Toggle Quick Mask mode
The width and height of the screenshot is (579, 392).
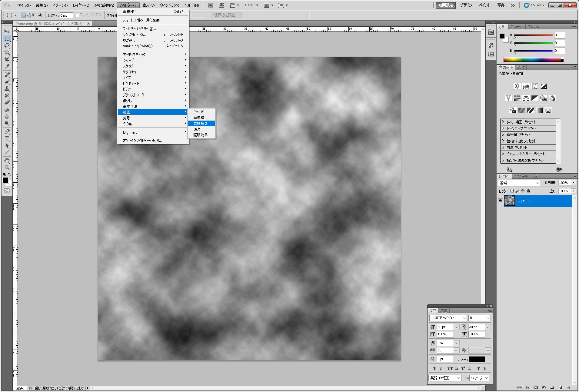pos(7,191)
